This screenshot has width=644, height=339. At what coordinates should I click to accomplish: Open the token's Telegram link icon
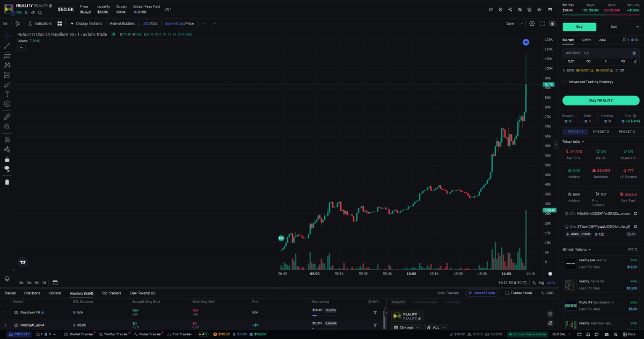(x=33, y=12)
